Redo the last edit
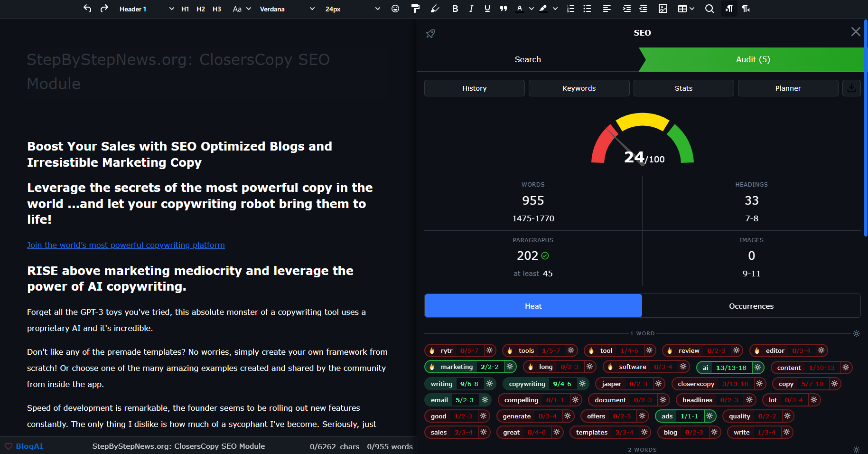 (x=104, y=9)
